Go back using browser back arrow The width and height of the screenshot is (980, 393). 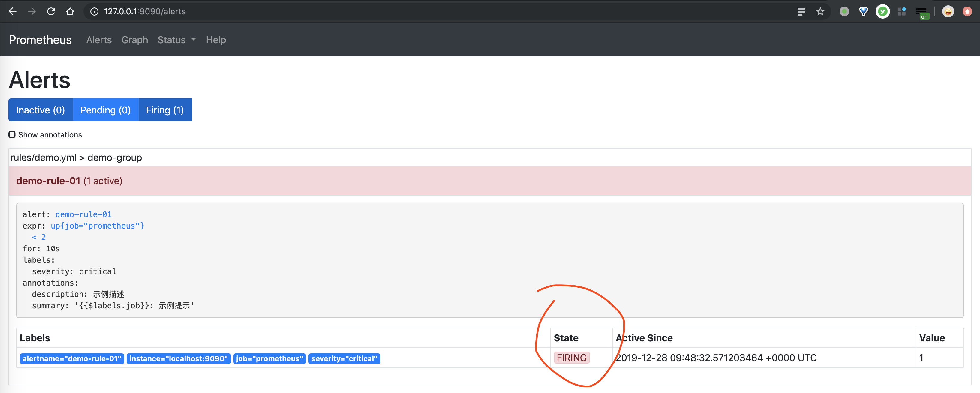tap(13, 11)
